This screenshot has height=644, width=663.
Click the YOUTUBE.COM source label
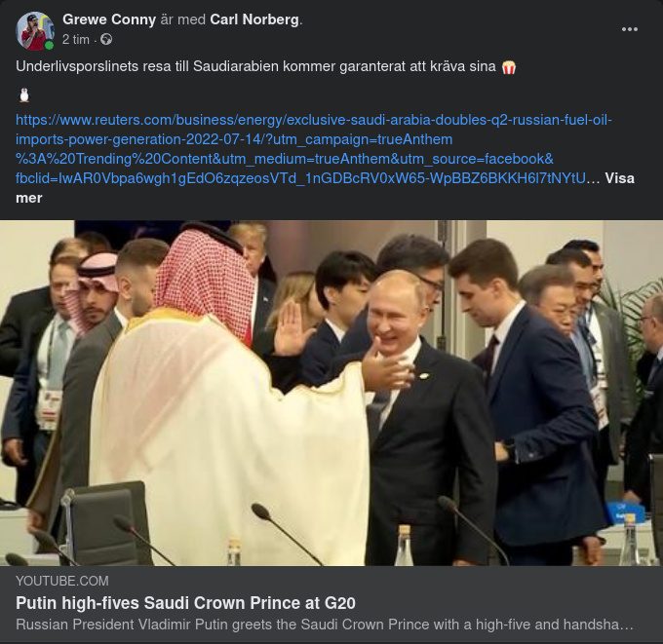(x=62, y=581)
